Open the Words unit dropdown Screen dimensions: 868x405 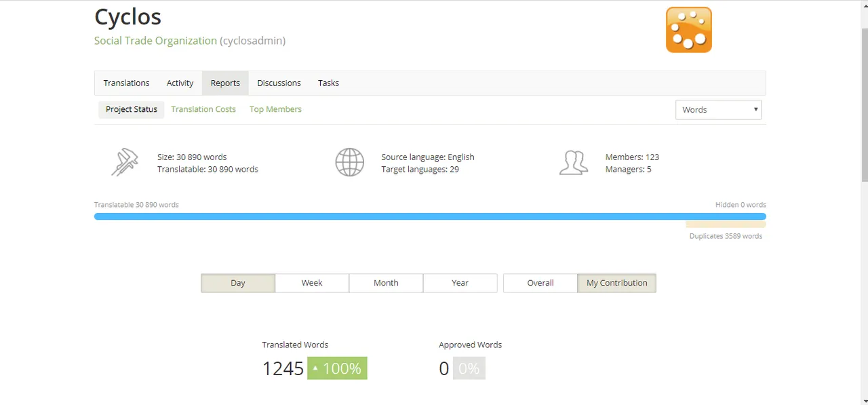(718, 110)
